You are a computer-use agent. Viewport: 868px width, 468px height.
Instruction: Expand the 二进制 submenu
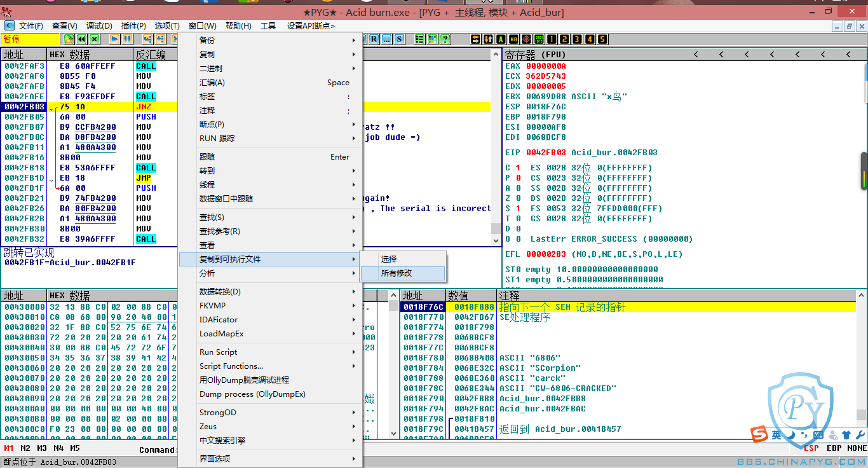270,68
